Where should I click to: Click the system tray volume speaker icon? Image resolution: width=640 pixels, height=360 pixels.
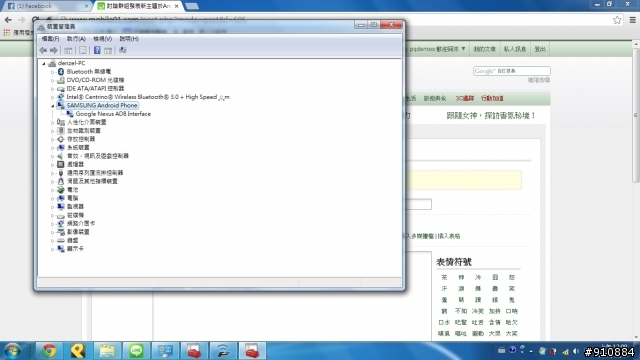(x=576, y=351)
